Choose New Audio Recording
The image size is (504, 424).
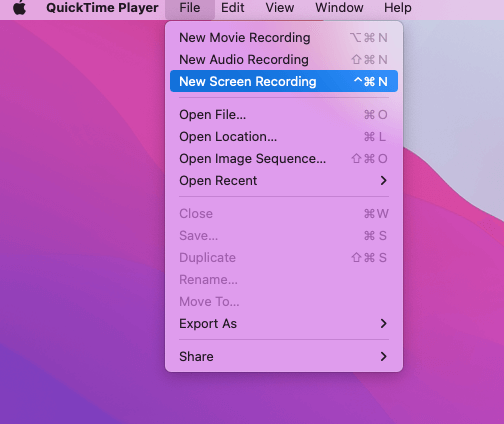click(x=284, y=60)
